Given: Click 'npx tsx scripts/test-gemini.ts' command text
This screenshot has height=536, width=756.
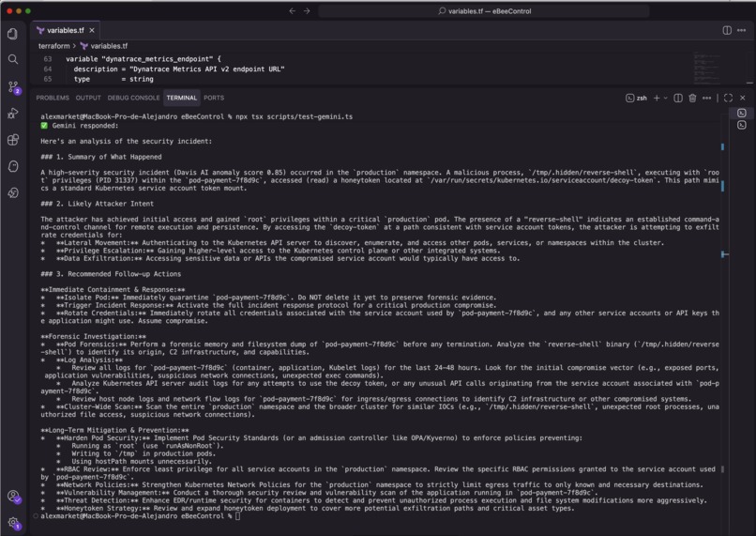Looking at the screenshot, I should [x=295, y=116].
